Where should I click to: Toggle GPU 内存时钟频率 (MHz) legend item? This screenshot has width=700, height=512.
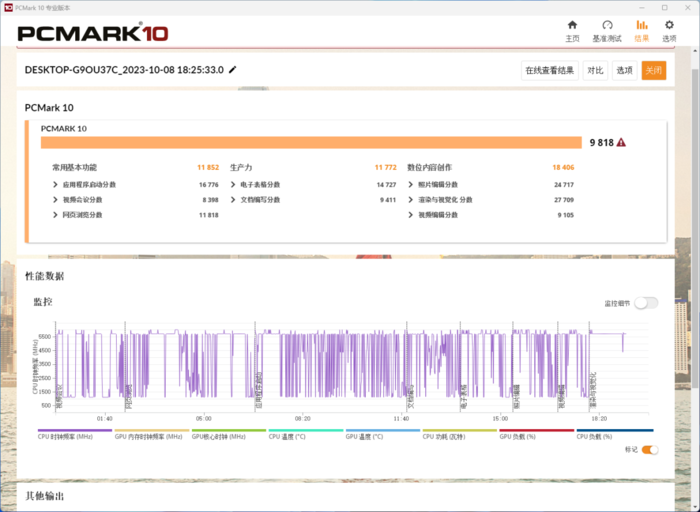pyautogui.click(x=152, y=434)
